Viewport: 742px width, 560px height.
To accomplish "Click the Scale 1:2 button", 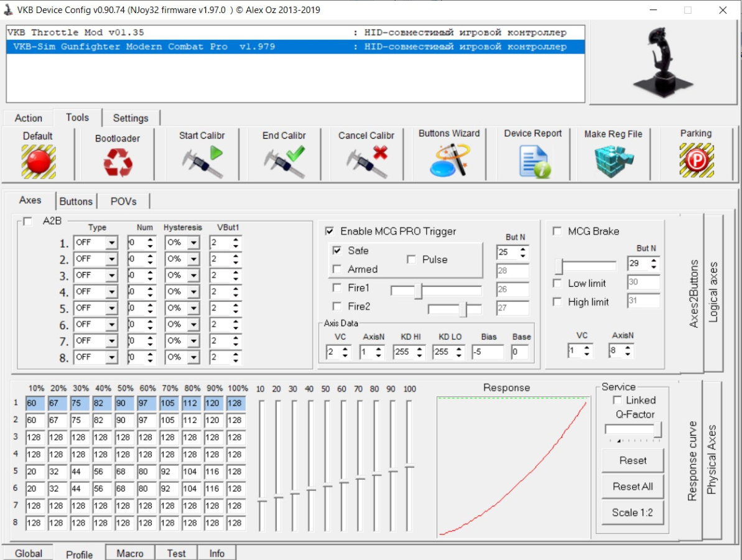I will pos(633,513).
